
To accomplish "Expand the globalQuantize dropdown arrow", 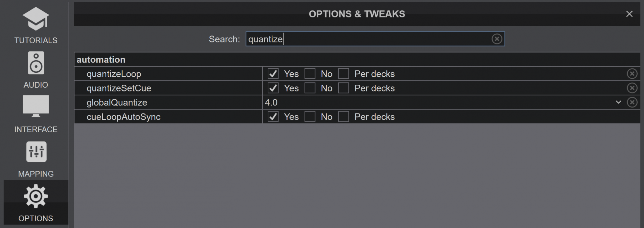I will pyautogui.click(x=619, y=102).
